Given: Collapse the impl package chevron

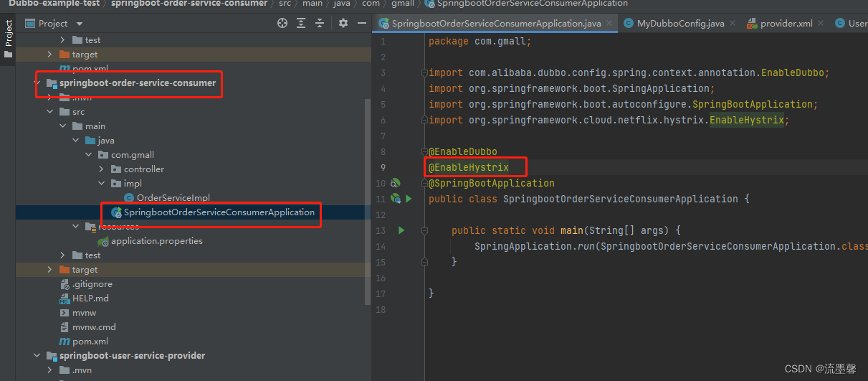Looking at the screenshot, I should 101,184.
